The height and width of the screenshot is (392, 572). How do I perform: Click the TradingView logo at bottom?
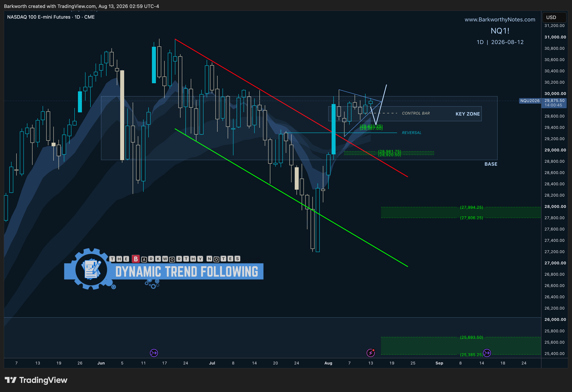(36, 380)
